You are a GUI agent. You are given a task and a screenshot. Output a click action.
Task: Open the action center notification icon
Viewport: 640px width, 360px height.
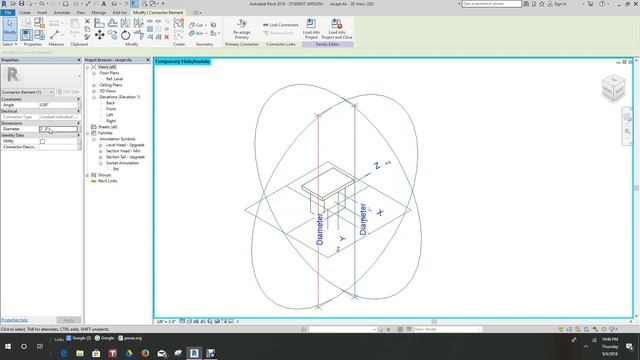pos(629,347)
